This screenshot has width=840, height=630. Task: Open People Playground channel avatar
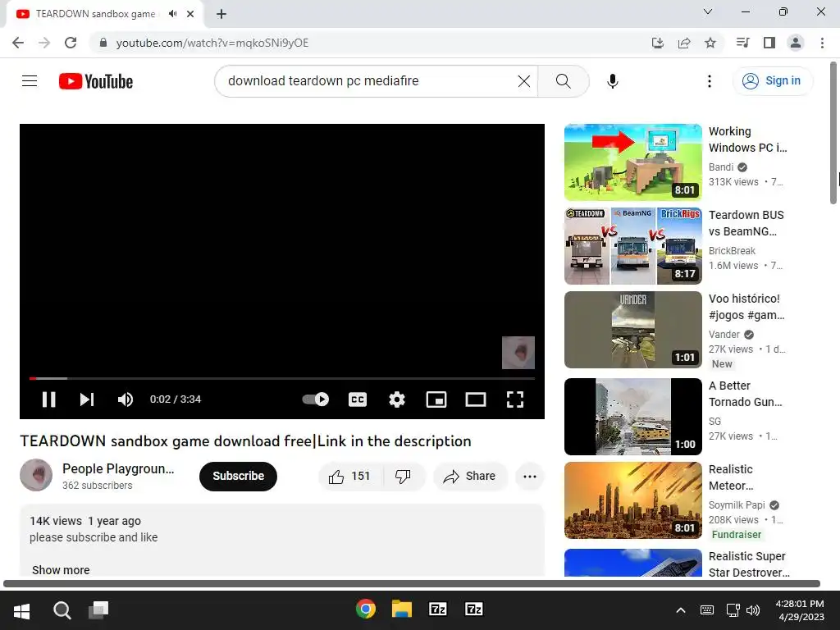36,475
